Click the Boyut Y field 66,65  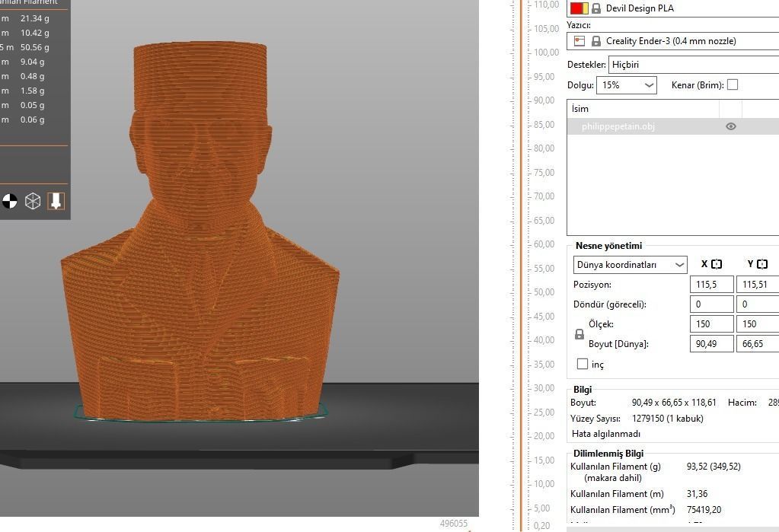758,344
